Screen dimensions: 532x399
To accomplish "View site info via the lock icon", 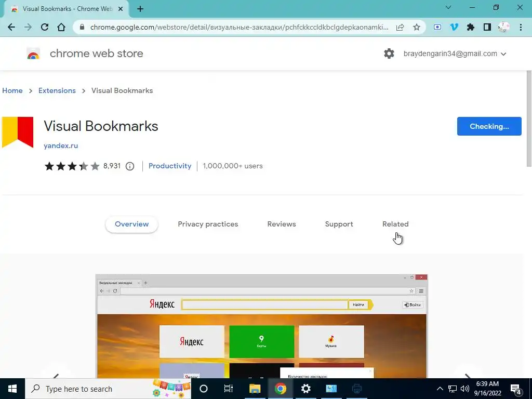I will point(82,27).
